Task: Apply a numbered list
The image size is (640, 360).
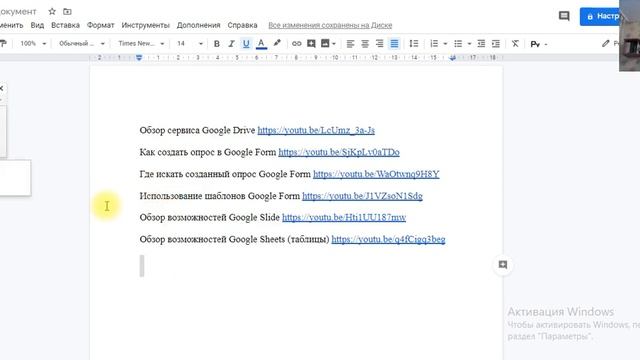Action: coord(434,44)
